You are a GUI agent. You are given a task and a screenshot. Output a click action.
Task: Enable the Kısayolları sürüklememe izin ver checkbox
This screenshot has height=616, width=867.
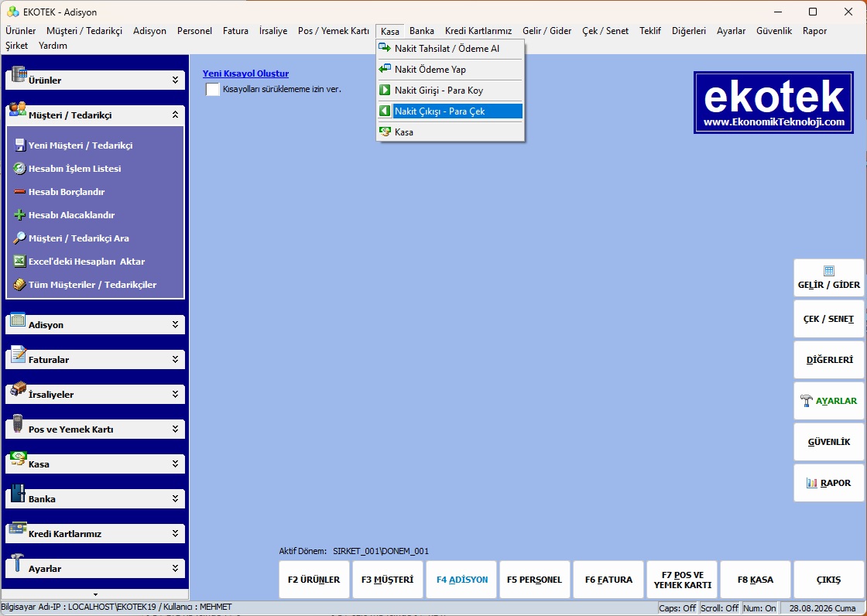pyautogui.click(x=213, y=89)
